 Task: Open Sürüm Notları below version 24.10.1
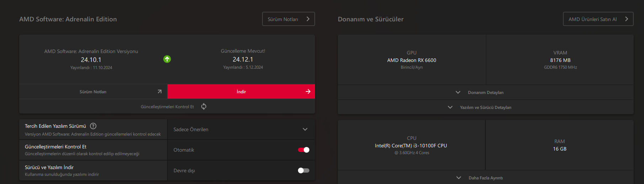tap(93, 91)
